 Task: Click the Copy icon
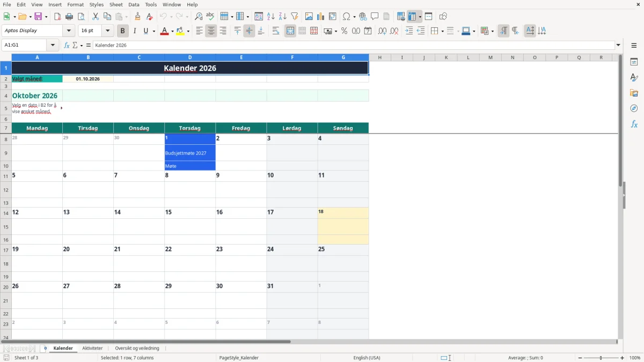click(107, 17)
